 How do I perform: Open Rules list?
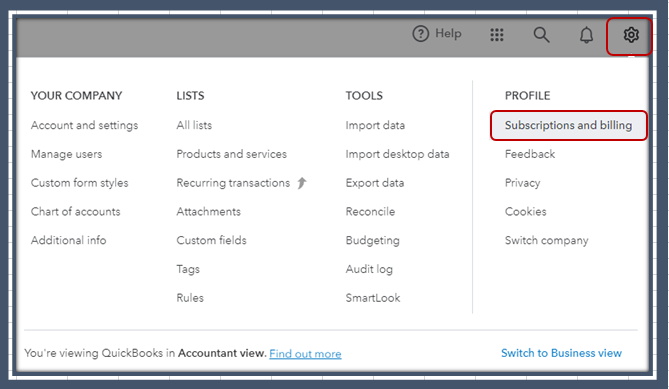click(x=190, y=298)
